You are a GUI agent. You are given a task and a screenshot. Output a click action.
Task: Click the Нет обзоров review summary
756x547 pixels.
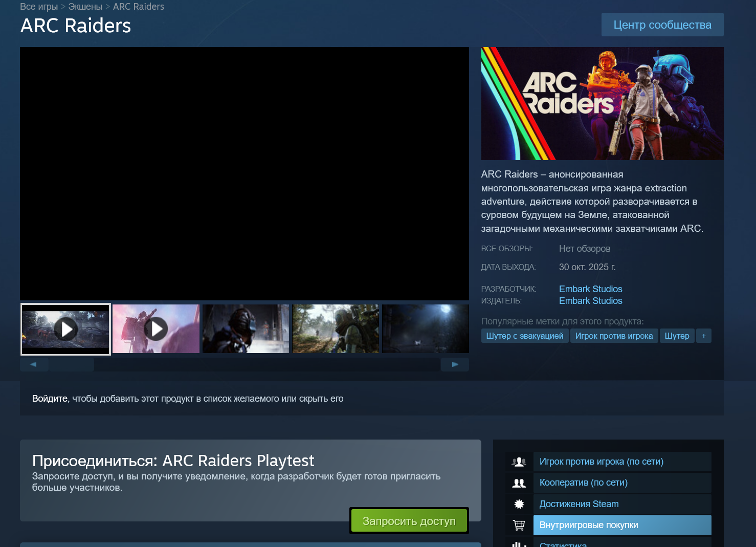click(x=585, y=249)
